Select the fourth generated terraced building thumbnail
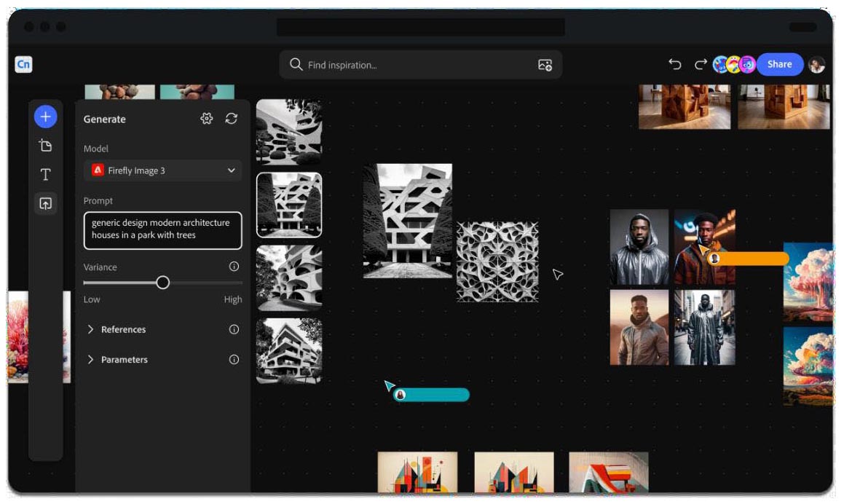Viewport: 844px width, 504px height. [x=289, y=351]
